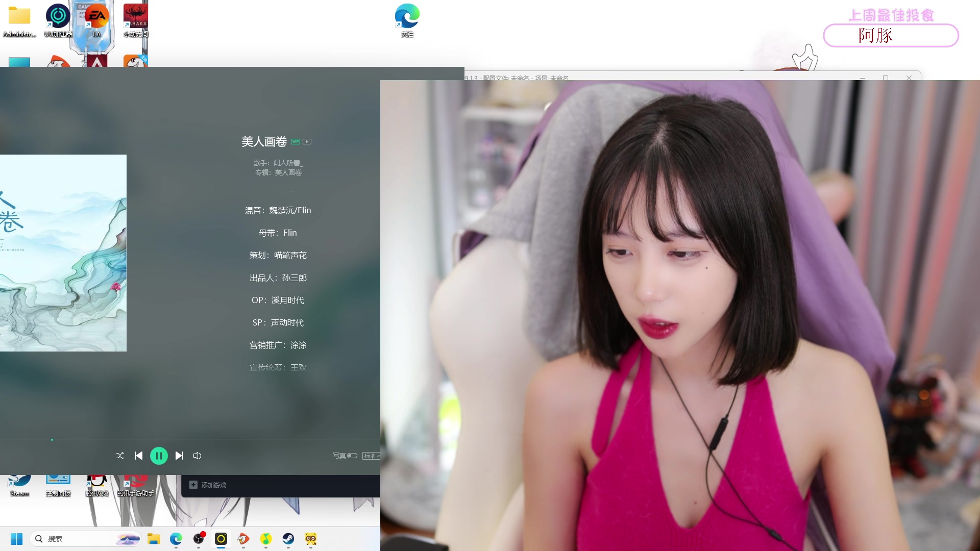
Task: Click the lyric line 出品人：孙三郎
Action: click(278, 278)
